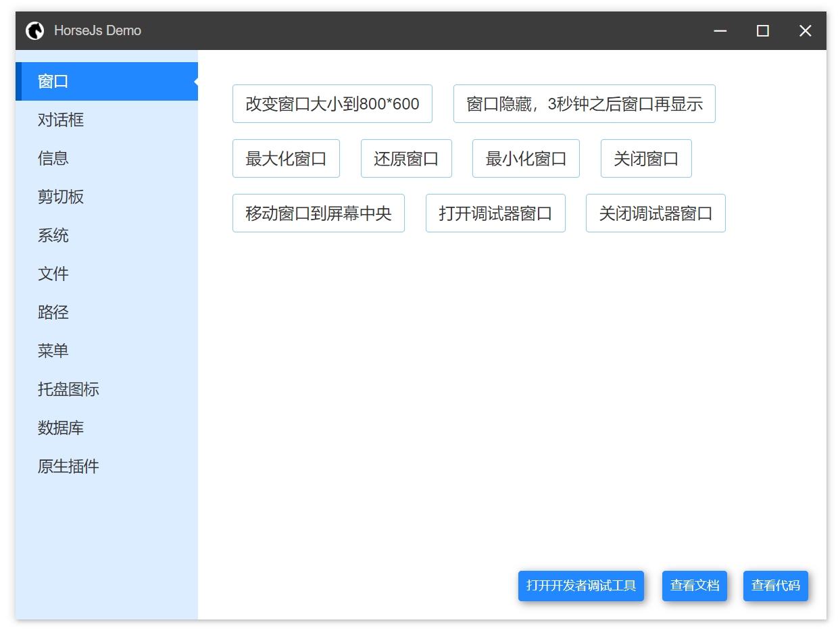This screenshot has width=840, height=635.
Task: Click the 打开调试器窗口 button
Action: (495, 213)
